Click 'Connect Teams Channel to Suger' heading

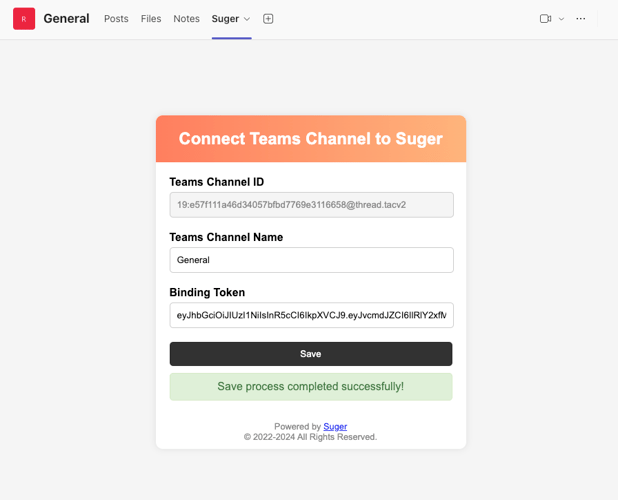(311, 139)
